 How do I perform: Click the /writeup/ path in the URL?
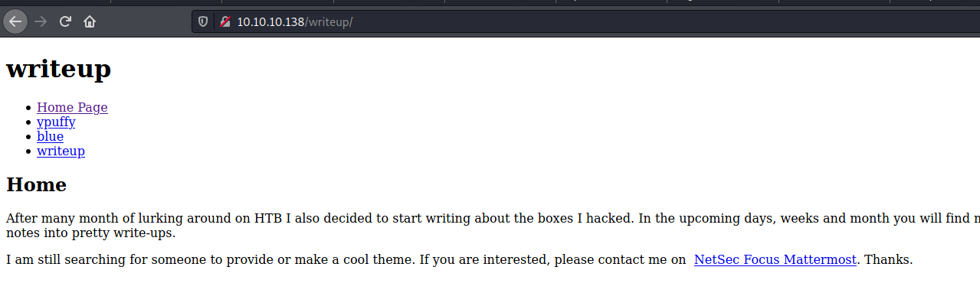tap(329, 22)
